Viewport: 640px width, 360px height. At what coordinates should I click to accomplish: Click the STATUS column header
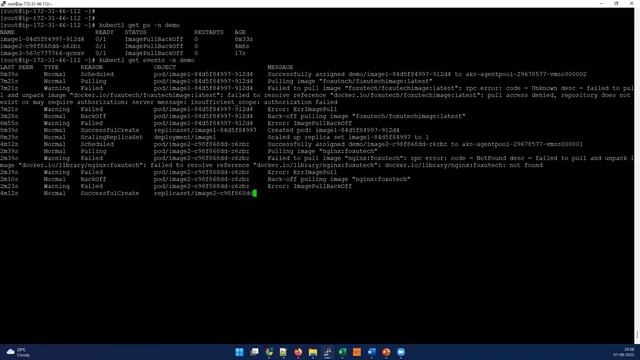[135, 32]
